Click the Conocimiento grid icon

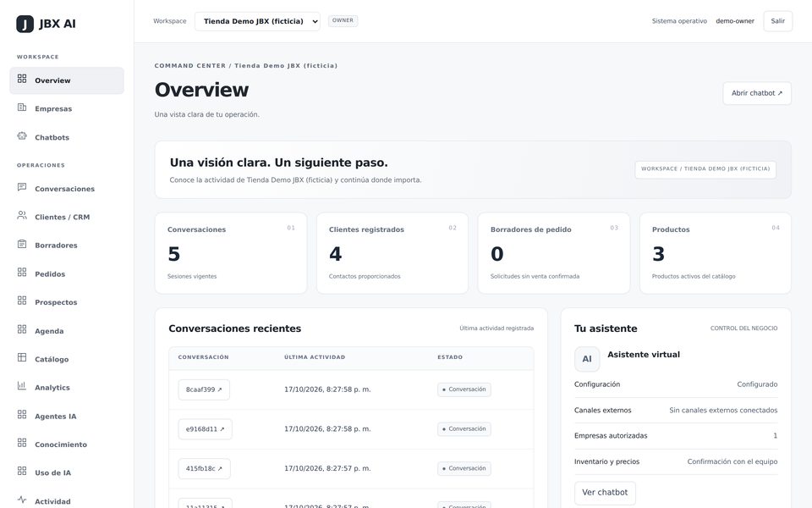[x=22, y=443]
